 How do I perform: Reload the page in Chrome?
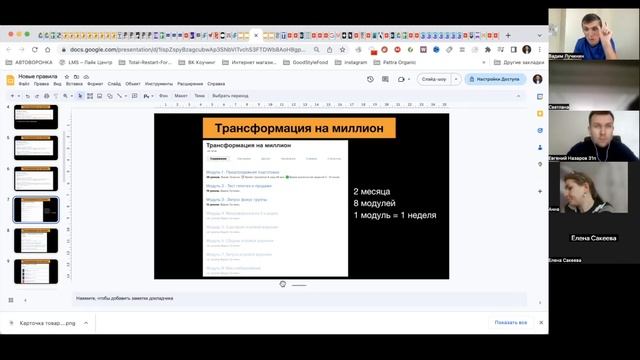[x=35, y=49]
